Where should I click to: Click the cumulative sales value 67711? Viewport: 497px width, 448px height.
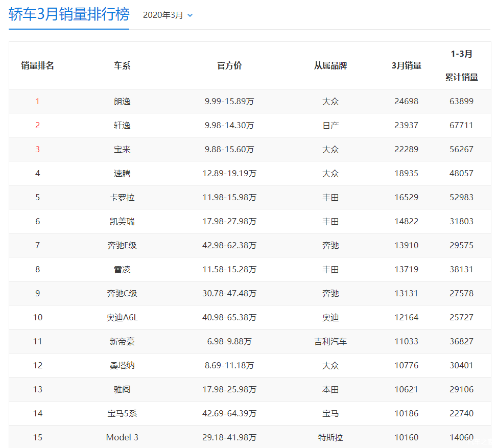click(461, 126)
